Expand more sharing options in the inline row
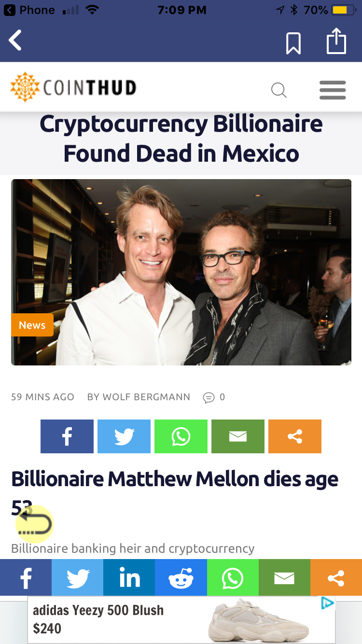362x644 pixels. click(295, 436)
